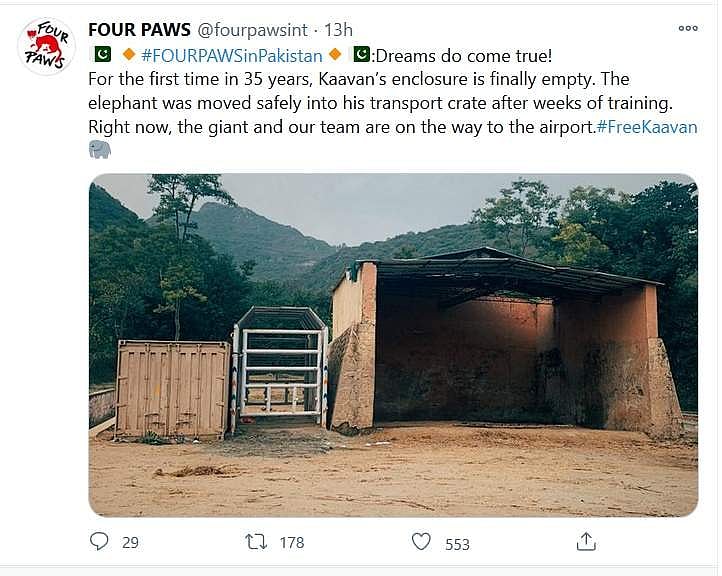Like the tweet with the heart icon
Viewport: 722px width, 576px height.
pyautogui.click(x=421, y=542)
